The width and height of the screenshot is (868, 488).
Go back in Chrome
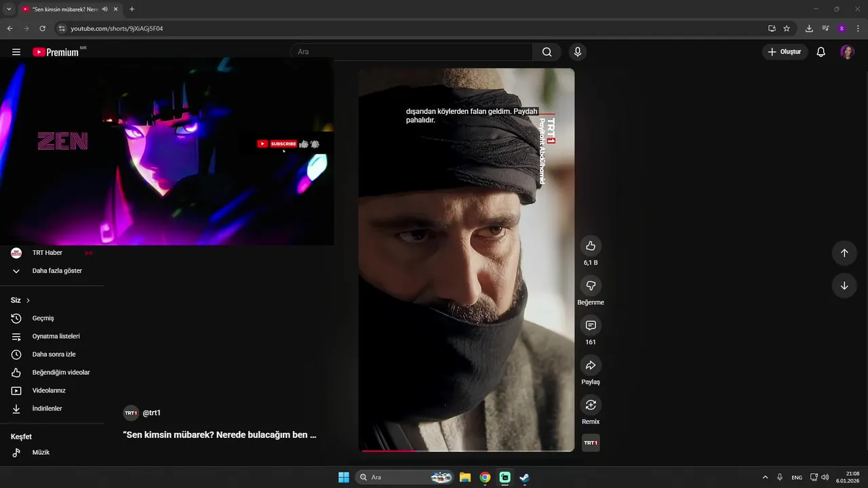pyautogui.click(x=9, y=28)
